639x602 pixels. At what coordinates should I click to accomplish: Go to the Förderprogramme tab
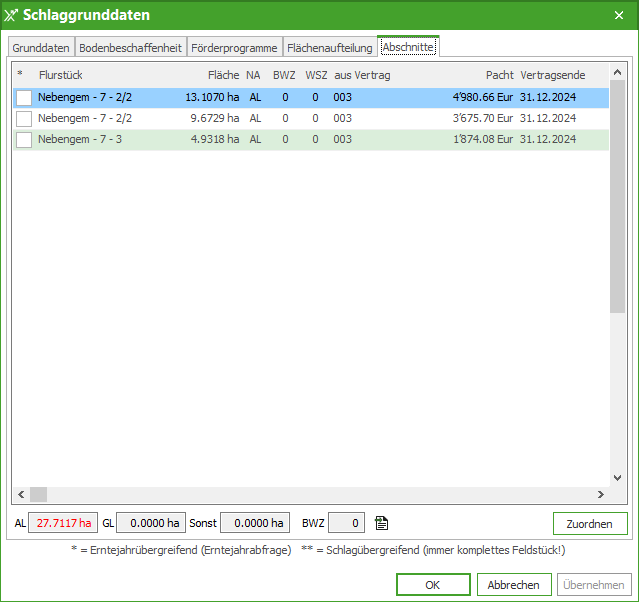click(234, 48)
